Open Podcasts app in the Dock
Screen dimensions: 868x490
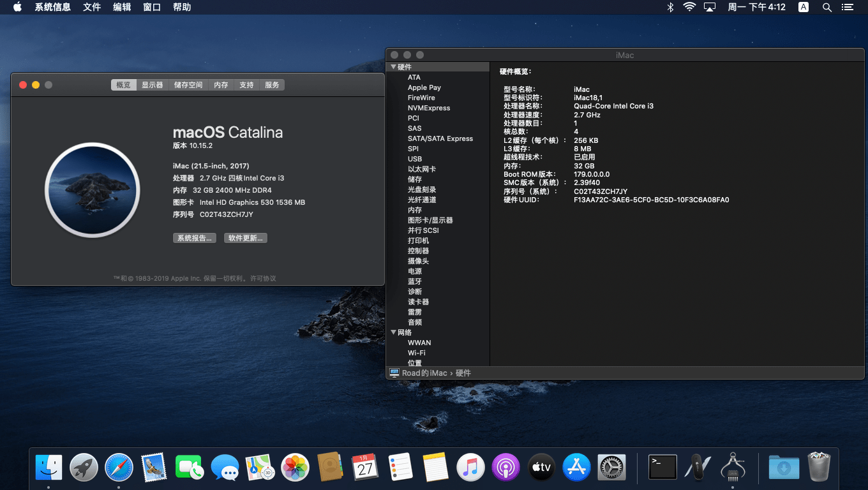click(506, 468)
